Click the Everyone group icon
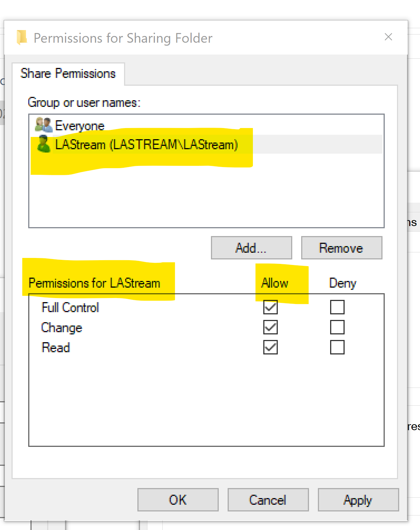This screenshot has height=530, width=420. tap(43, 125)
